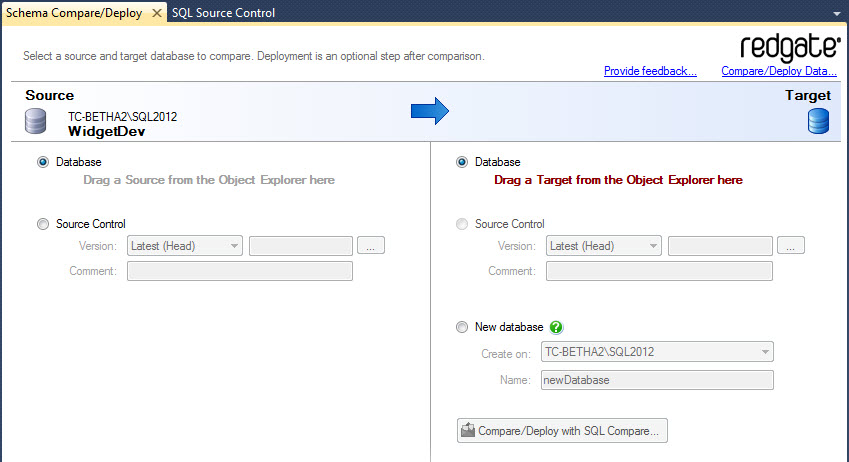Click the Target Comment field

659,271
